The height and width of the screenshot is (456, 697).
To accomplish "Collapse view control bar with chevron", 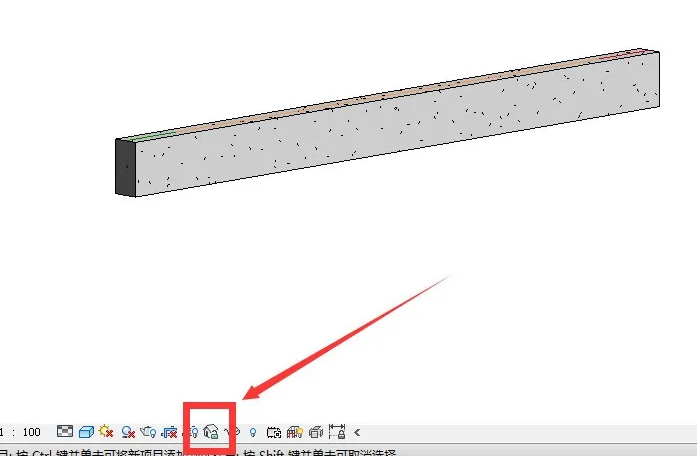I will coord(357,432).
